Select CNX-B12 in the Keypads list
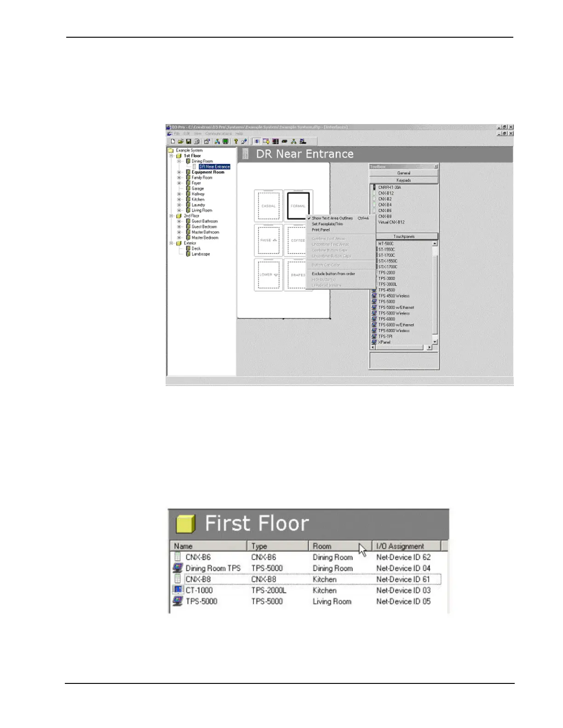 pos(386,193)
